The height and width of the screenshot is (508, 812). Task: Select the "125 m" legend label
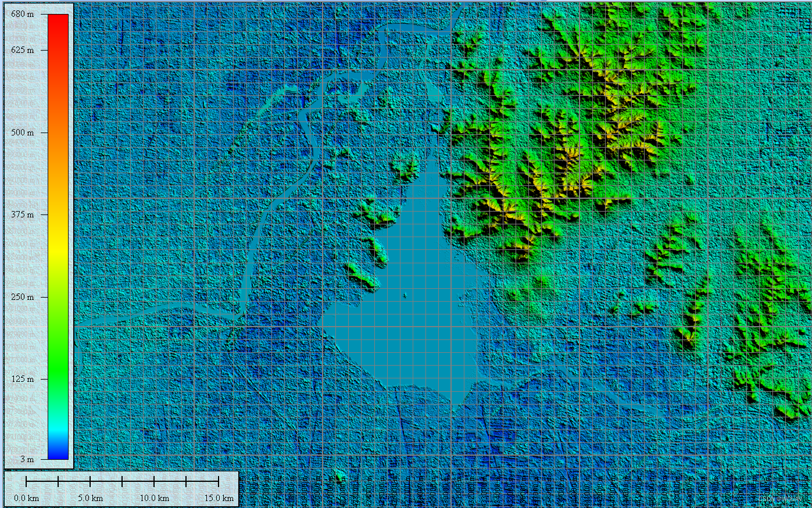(x=22, y=379)
